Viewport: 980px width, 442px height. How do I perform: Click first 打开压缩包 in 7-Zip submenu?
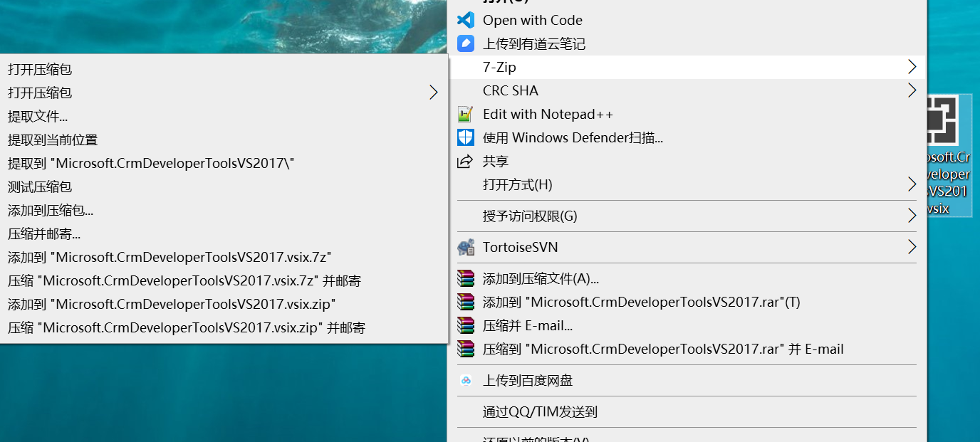(x=224, y=69)
